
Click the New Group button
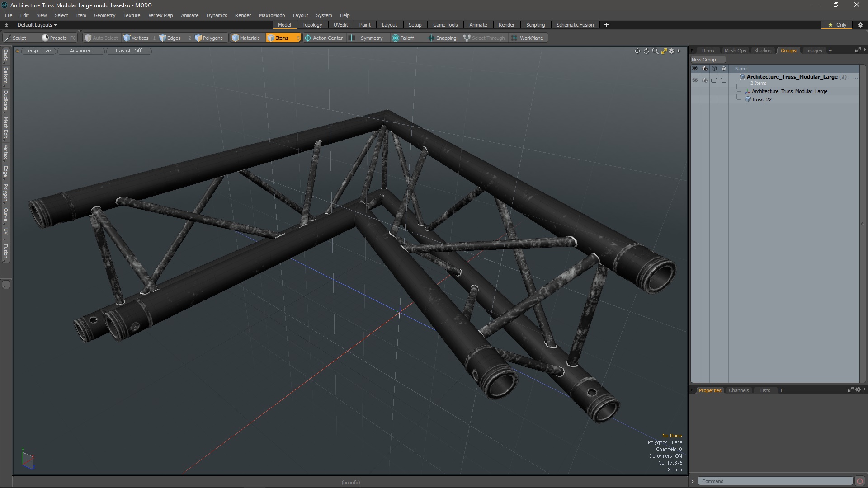point(704,60)
